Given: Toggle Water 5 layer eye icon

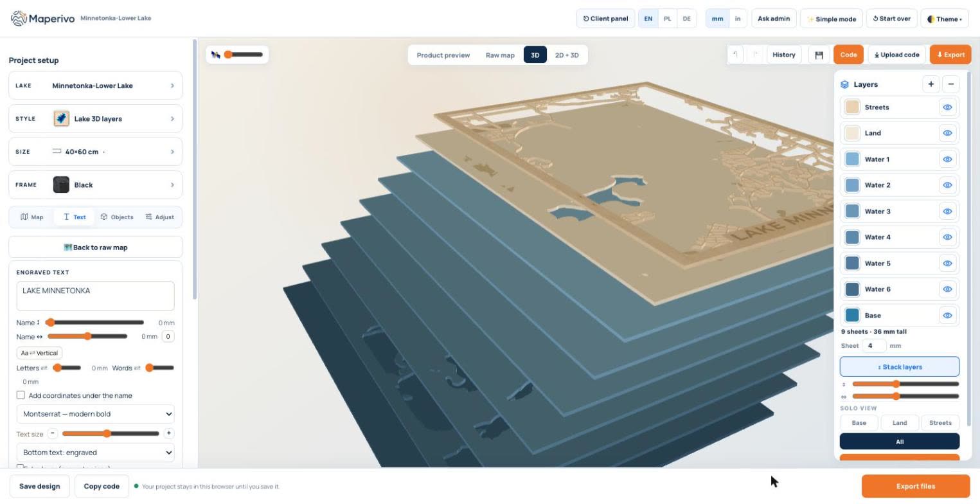Looking at the screenshot, I should [x=947, y=264].
